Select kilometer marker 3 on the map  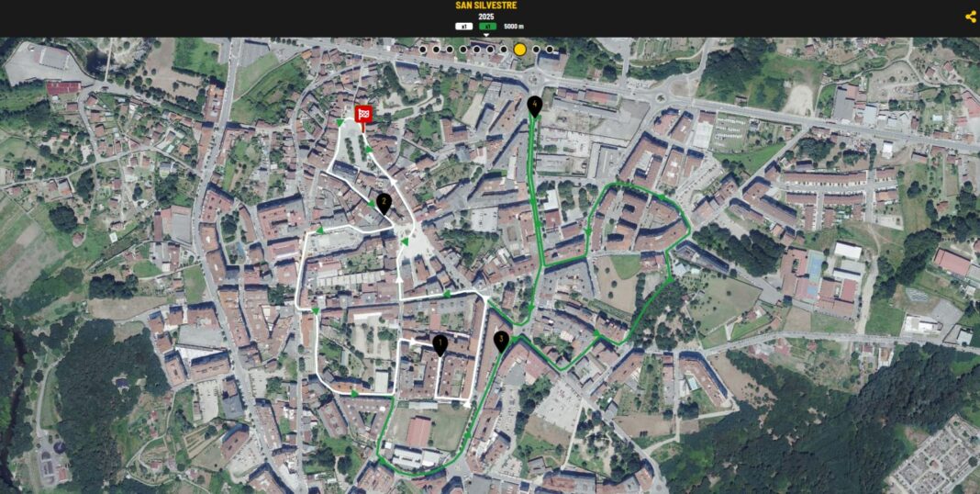pyautogui.click(x=500, y=341)
